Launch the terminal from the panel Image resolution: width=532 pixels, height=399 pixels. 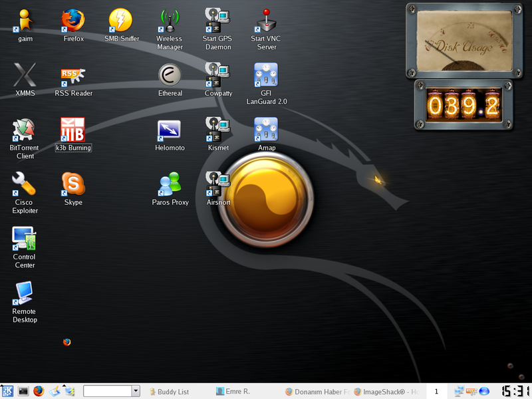pos(23,391)
